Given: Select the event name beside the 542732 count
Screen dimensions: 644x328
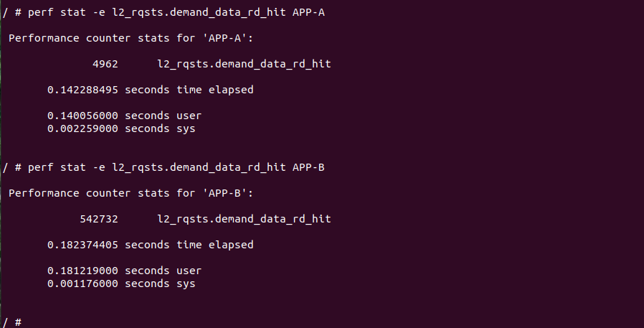Looking at the screenshot, I should 244,219.
